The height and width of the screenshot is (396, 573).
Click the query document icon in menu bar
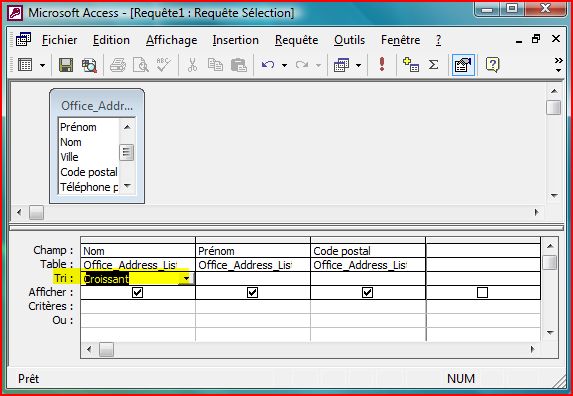(x=23, y=39)
